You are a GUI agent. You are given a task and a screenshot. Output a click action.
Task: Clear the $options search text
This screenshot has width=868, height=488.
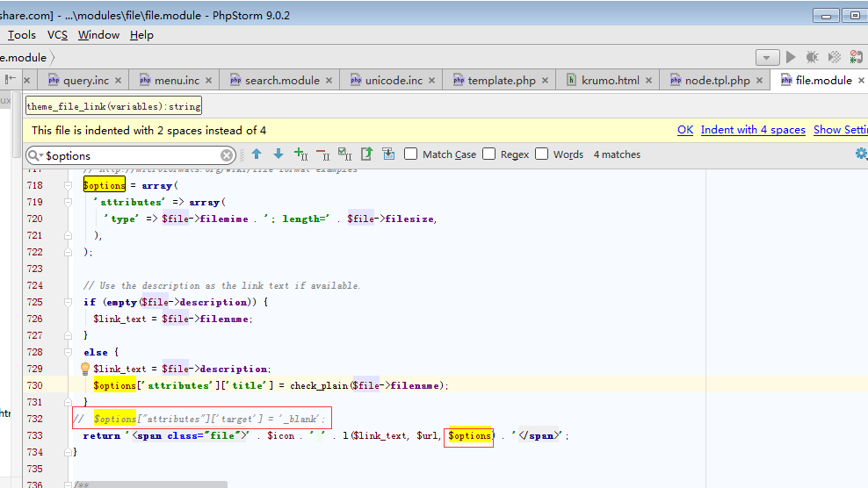(227, 155)
